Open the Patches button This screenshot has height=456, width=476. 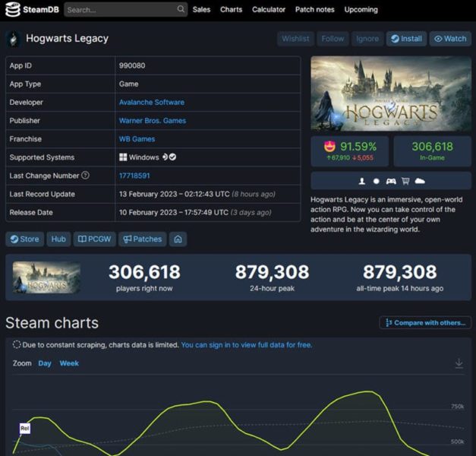pyautogui.click(x=143, y=239)
